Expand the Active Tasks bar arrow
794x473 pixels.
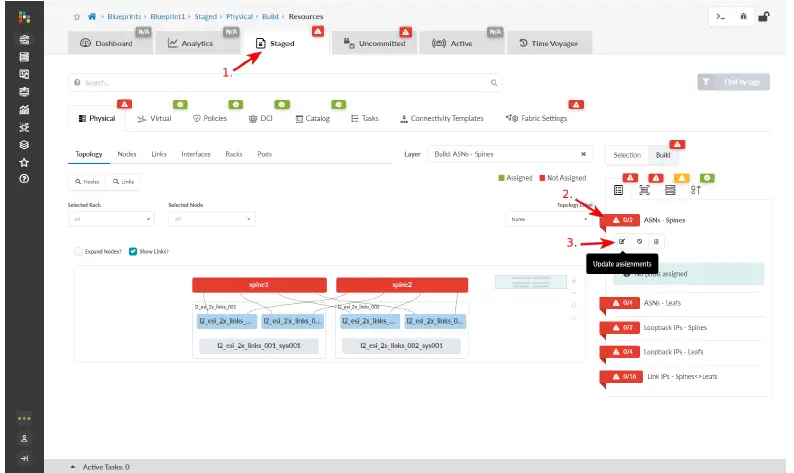pyautogui.click(x=72, y=467)
